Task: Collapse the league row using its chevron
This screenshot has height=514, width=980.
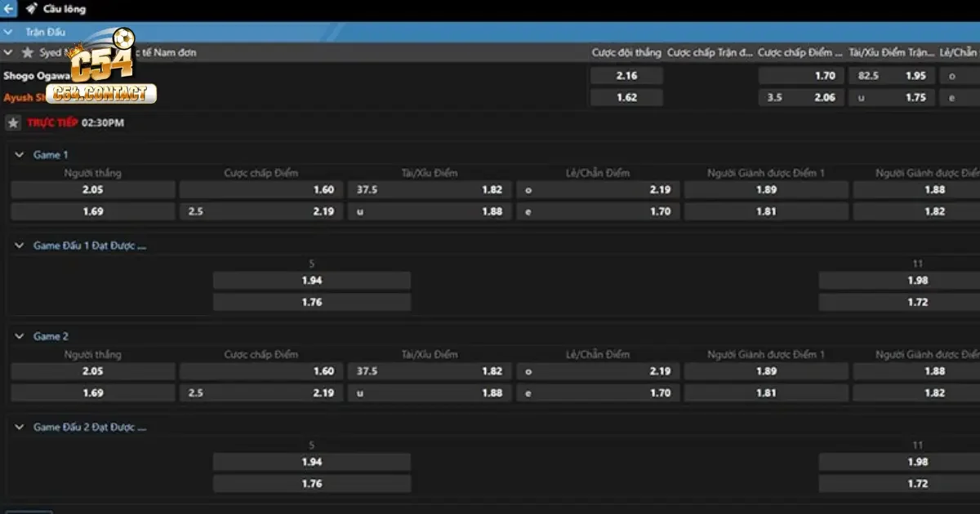Action: coord(8,52)
